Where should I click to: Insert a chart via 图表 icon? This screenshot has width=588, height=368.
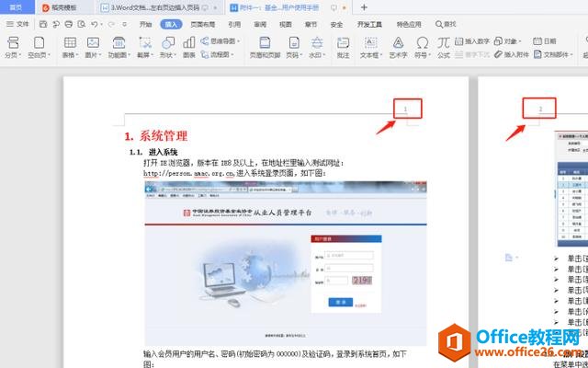coord(189,42)
